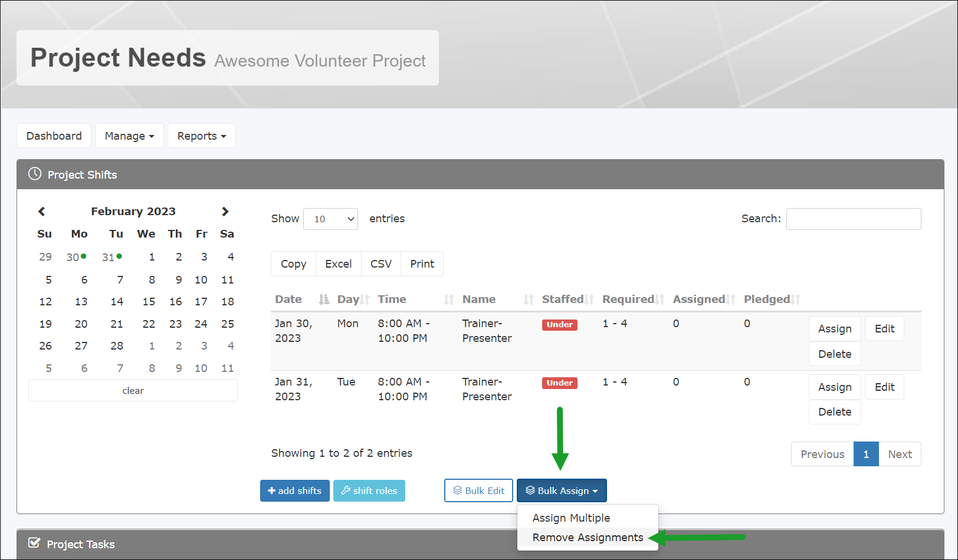
Task: Export table as CSV
Action: pyautogui.click(x=380, y=263)
